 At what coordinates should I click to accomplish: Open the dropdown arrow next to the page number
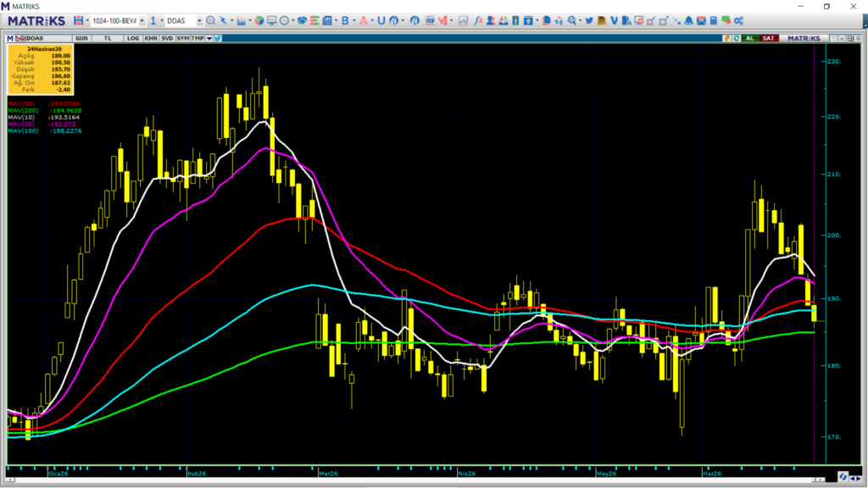coord(162,20)
